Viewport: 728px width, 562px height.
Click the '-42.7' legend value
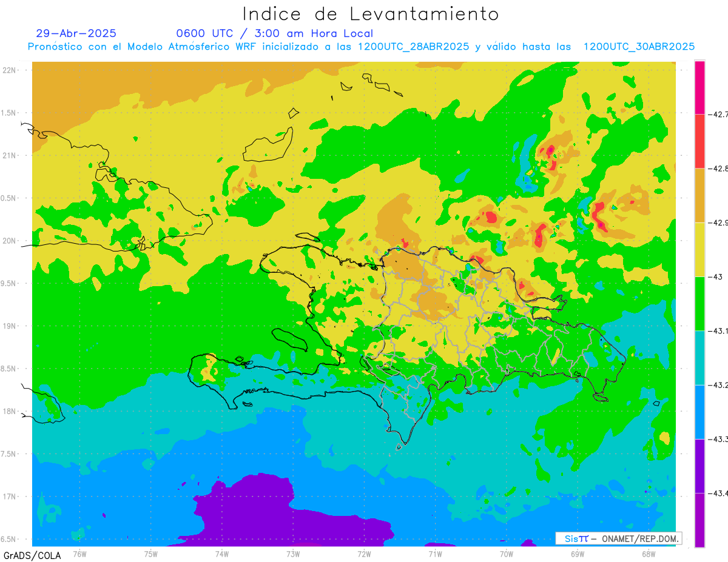click(718, 114)
